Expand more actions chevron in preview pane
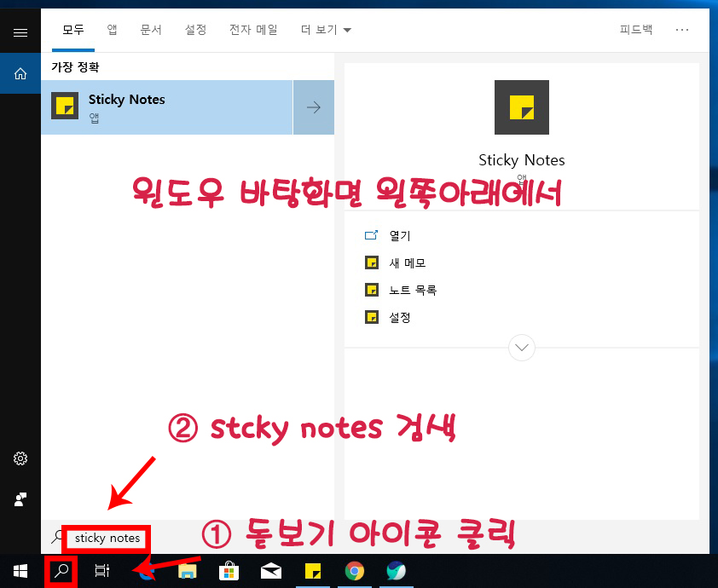This screenshot has height=588, width=718. 522,348
